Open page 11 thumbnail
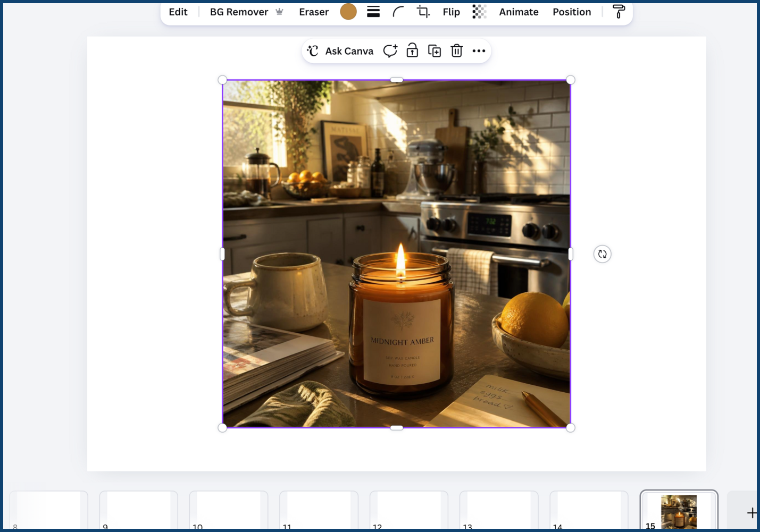 click(x=319, y=511)
